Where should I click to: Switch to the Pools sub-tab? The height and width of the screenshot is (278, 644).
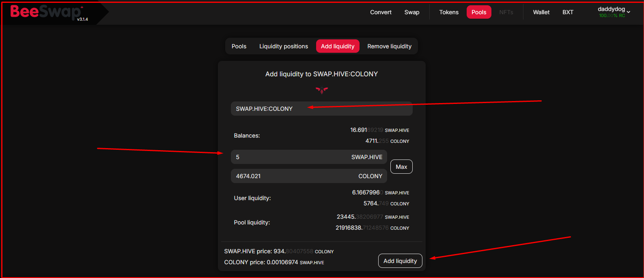(x=239, y=46)
